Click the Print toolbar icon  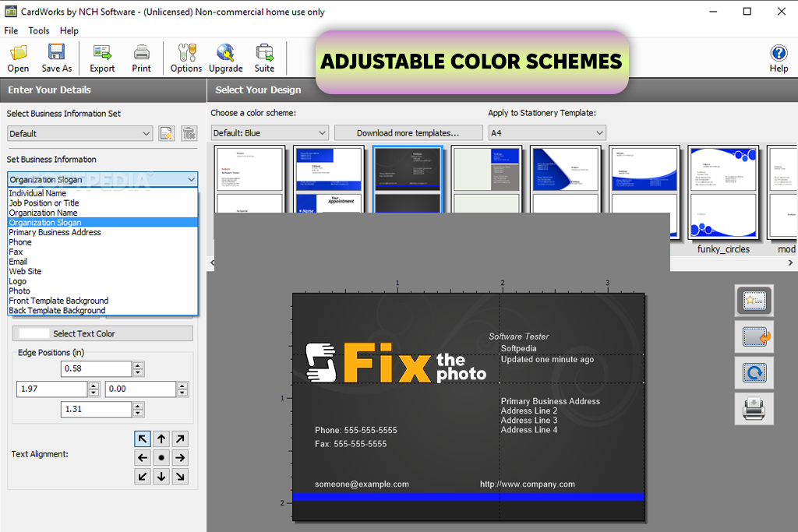pos(141,58)
